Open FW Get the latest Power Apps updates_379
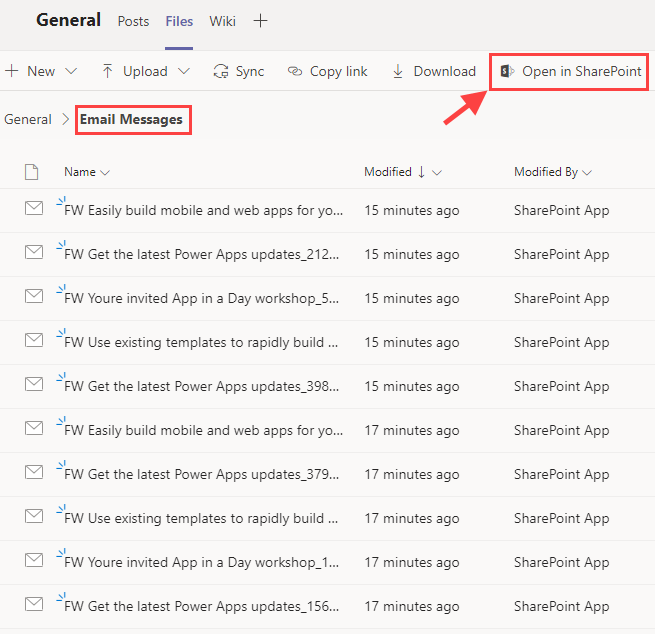This screenshot has height=634, width=655. point(201,474)
